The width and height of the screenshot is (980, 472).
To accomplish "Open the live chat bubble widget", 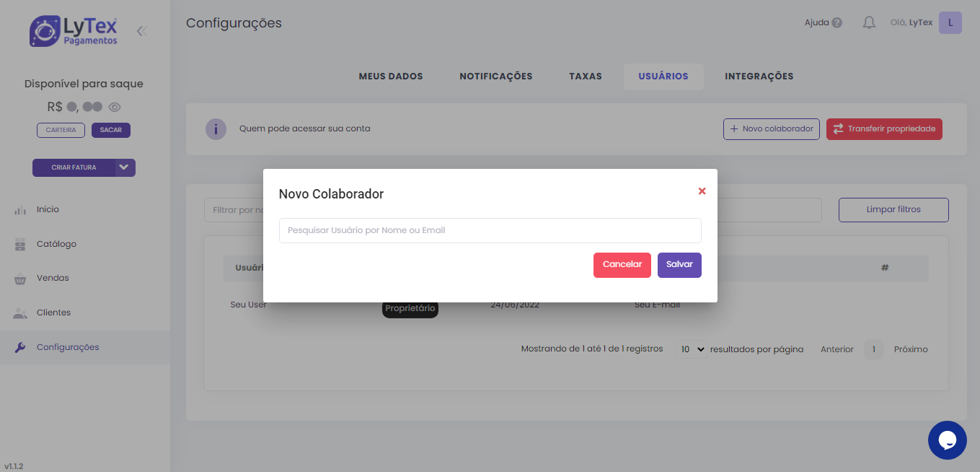I will [947, 440].
